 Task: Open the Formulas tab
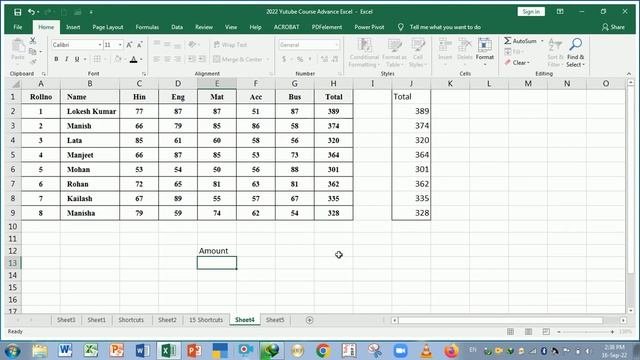tap(147, 27)
